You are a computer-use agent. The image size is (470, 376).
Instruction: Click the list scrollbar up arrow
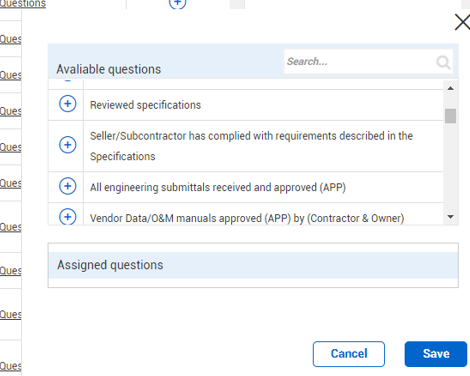click(450, 88)
